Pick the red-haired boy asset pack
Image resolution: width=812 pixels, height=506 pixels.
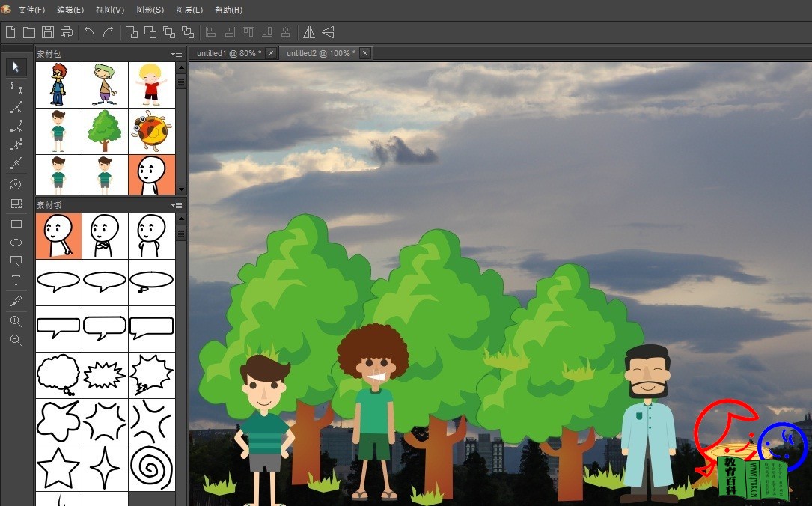pos(58,85)
